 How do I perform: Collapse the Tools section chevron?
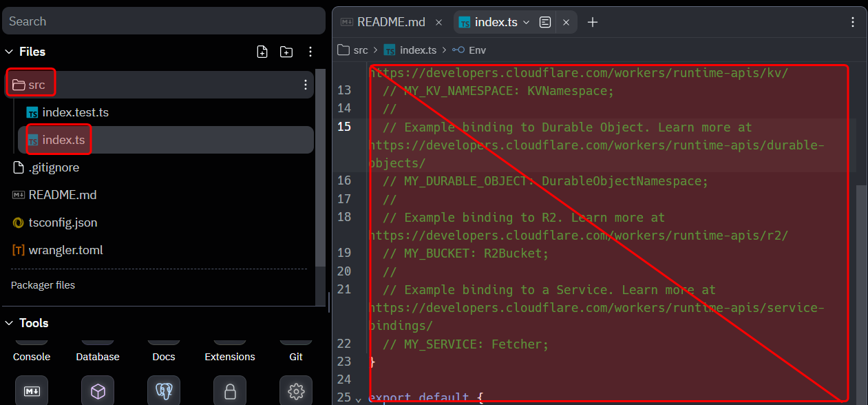10,323
